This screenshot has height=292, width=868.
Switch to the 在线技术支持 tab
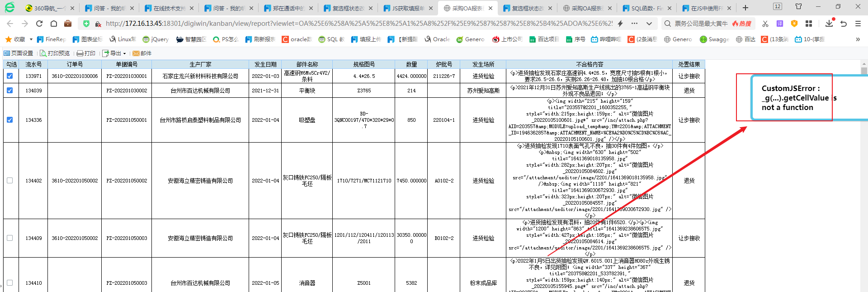[x=168, y=8]
